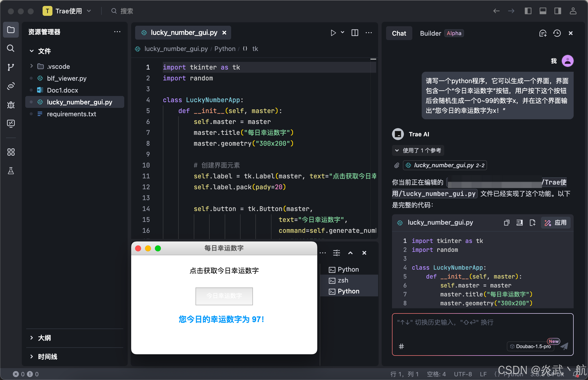Open chat history clock icon
The image size is (588, 380).
click(557, 33)
